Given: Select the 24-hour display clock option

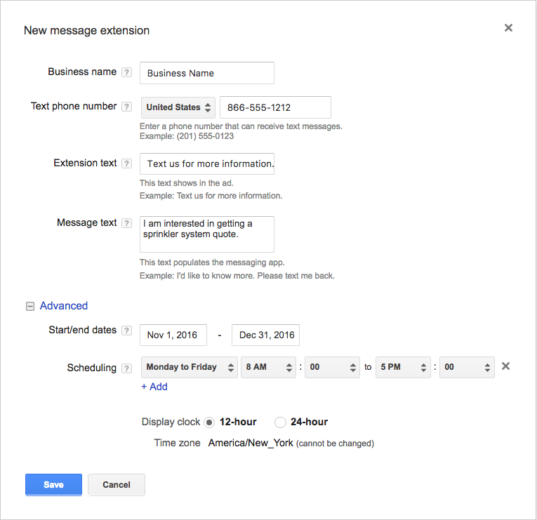Looking at the screenshot, I should point(280,422).
